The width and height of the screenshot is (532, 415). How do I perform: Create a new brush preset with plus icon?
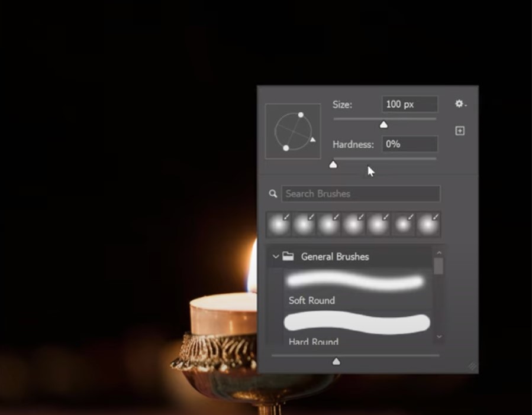pyautogui.click(x=460, y=131)
